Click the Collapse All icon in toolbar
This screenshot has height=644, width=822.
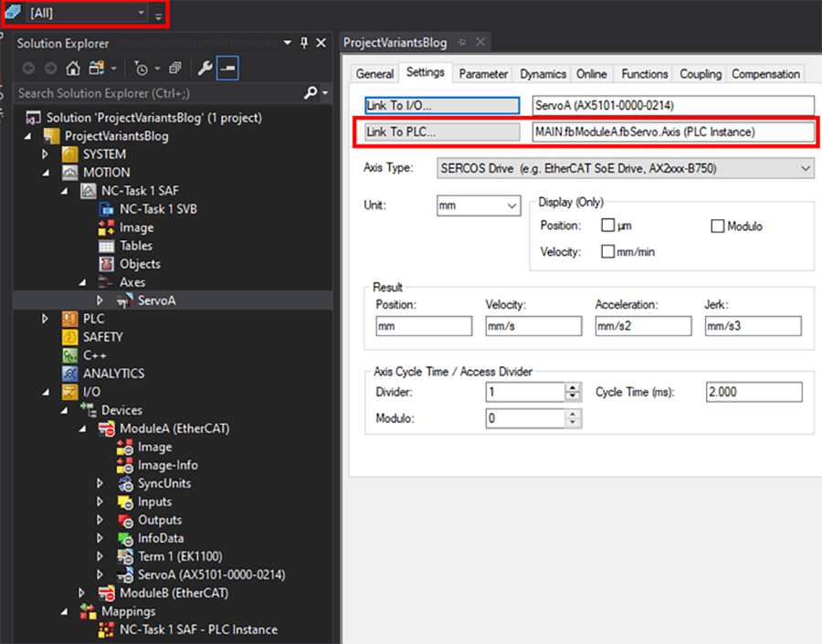point(174,69)
